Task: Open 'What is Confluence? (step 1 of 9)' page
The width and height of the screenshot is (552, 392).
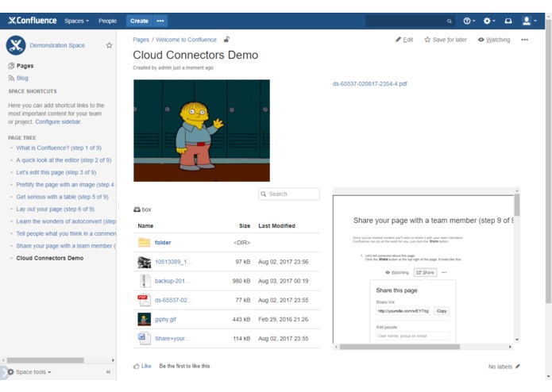Action: pos(59,148)
